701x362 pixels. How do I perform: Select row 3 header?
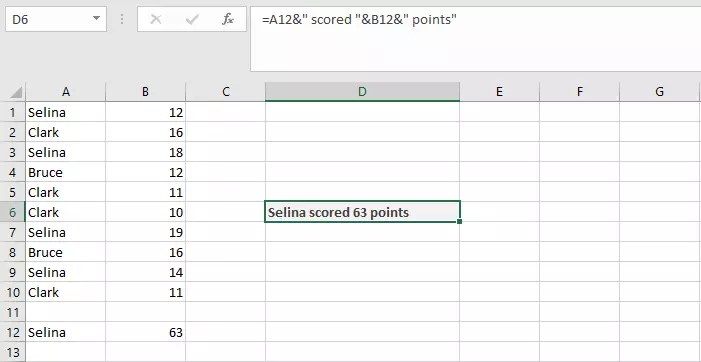pyautogui.click(x=13, y=152)
